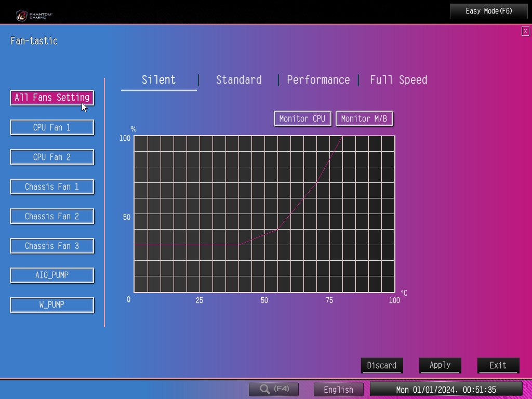Select Chassis Fan 3
The image size is (532, 399).
coord(52,246)
